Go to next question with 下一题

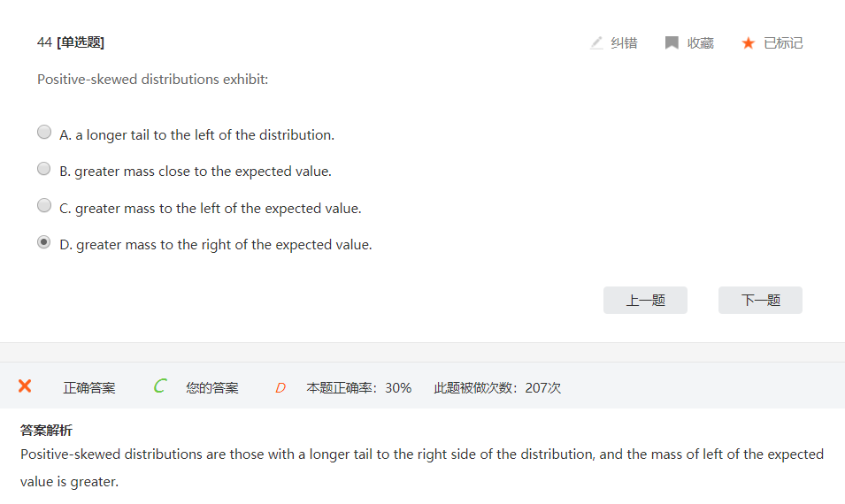point(760,300)
